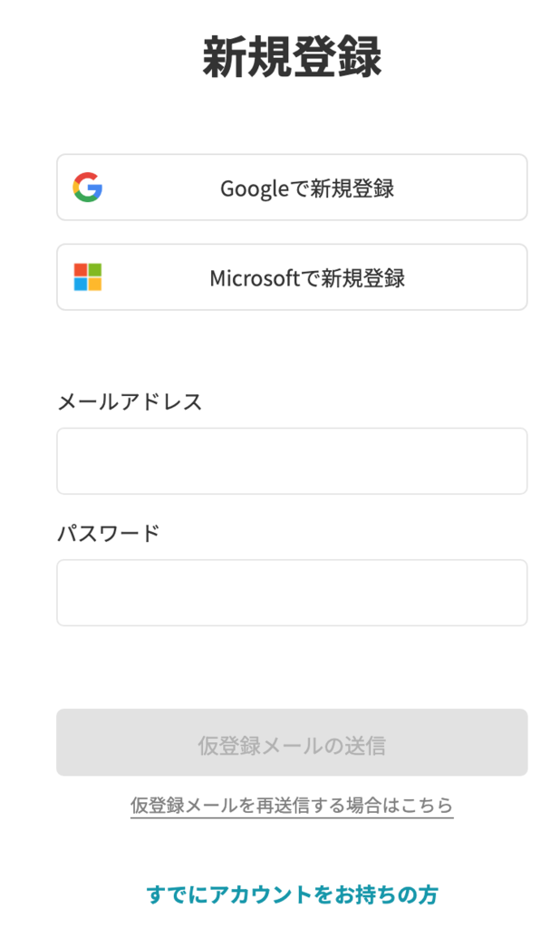Place the cursor in the empty email box
The height and width of the screenshot is (928, 560).
coord(292,461)
